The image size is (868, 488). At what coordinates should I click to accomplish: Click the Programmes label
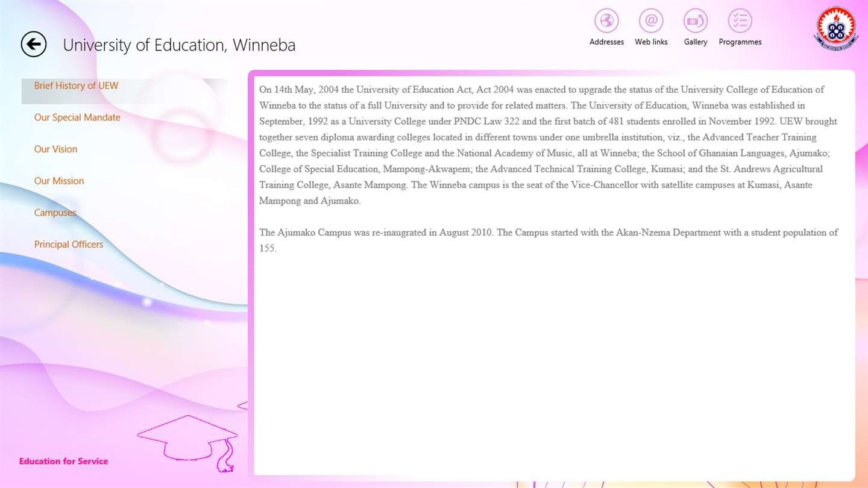point(740,42)
